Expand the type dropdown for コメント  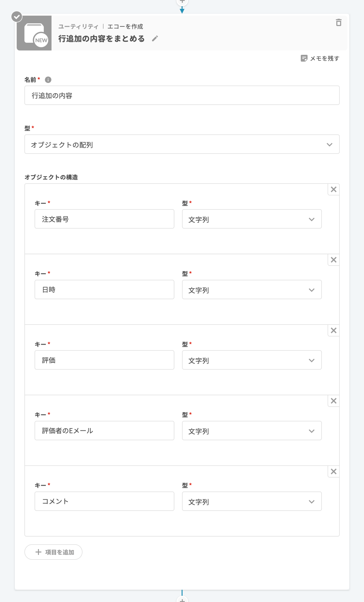click(x=252, y=501)
